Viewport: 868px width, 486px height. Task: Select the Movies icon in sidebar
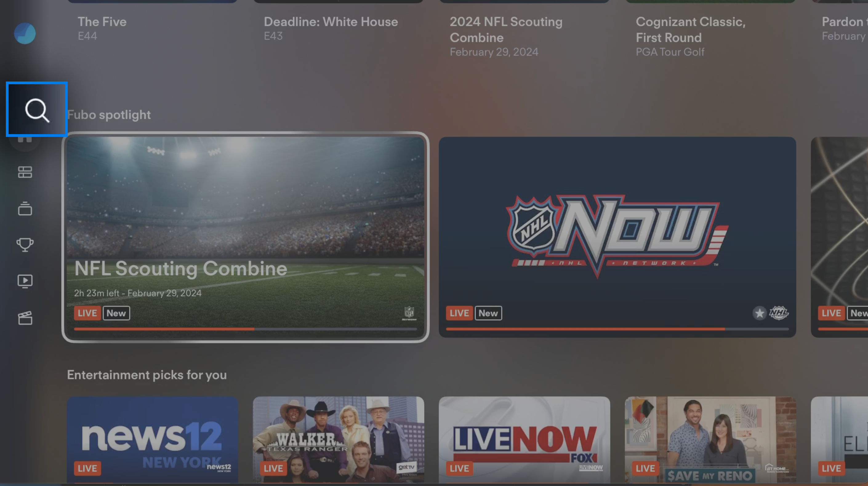point(24,317)
